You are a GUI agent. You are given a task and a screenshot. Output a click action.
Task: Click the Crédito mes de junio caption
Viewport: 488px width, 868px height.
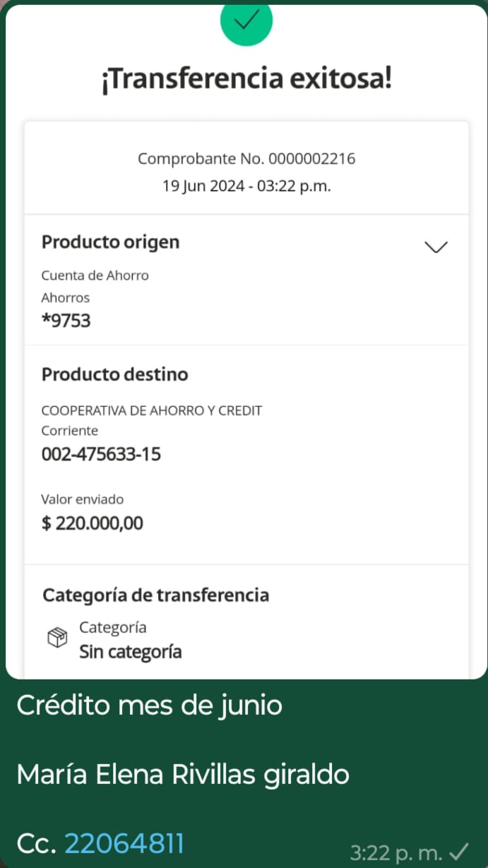[150, 705]
